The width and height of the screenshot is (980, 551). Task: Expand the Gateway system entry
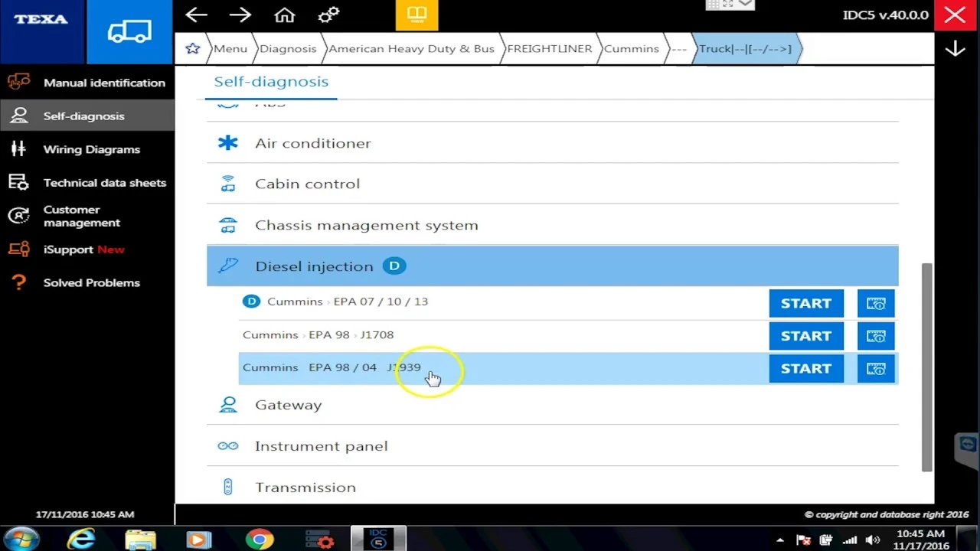[x=552, y=405]
